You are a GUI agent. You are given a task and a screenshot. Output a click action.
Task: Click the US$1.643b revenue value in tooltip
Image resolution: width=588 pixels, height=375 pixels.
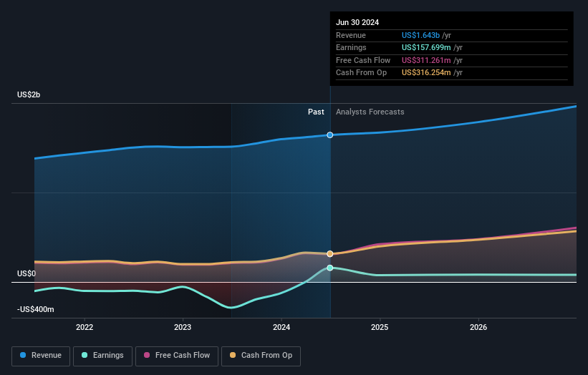click(420, 35)
